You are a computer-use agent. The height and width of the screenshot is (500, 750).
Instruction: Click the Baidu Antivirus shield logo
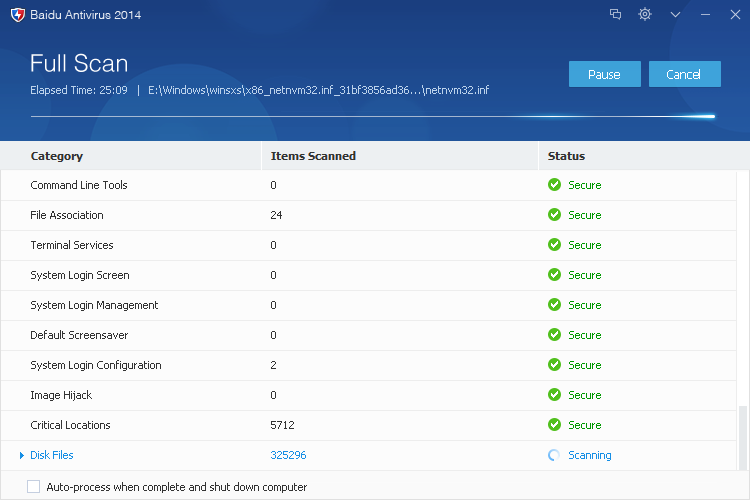tap(18, 15)
